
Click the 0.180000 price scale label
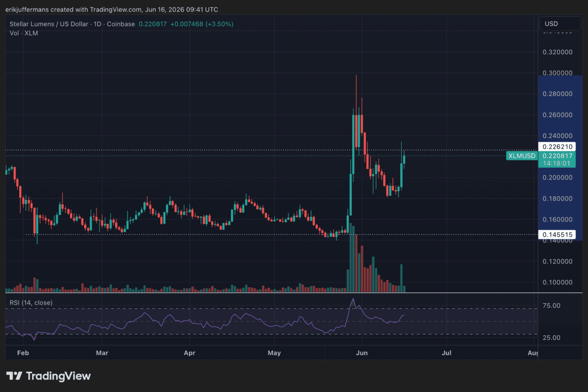tap(557, 199)
